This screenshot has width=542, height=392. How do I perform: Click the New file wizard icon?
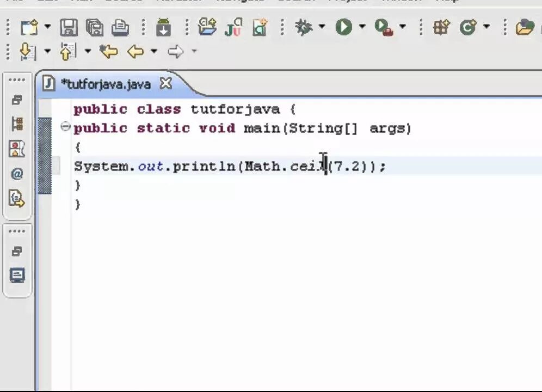click(x=29, y=27)
